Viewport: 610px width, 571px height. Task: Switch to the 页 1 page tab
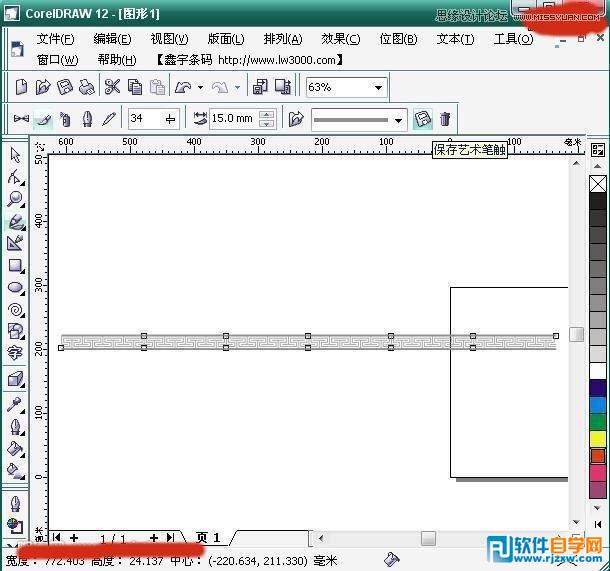tap(208, 538)
